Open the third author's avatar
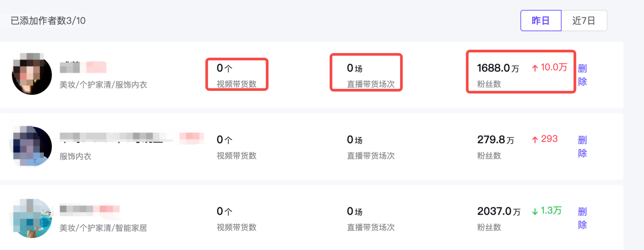 click(x=32, y=217)
